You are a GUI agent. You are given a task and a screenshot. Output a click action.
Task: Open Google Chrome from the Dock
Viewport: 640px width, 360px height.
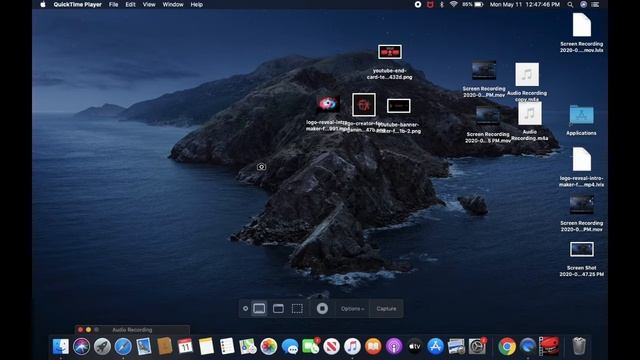507,347
